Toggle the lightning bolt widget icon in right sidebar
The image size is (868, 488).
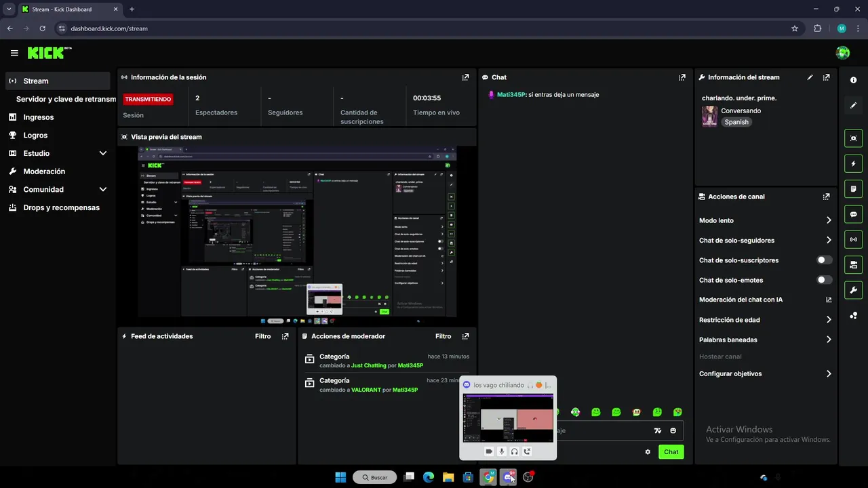coord(853,163)
